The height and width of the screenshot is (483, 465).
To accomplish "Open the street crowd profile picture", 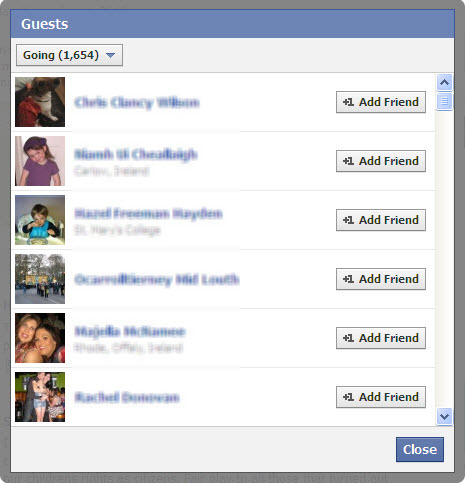I will pos(40,279).
